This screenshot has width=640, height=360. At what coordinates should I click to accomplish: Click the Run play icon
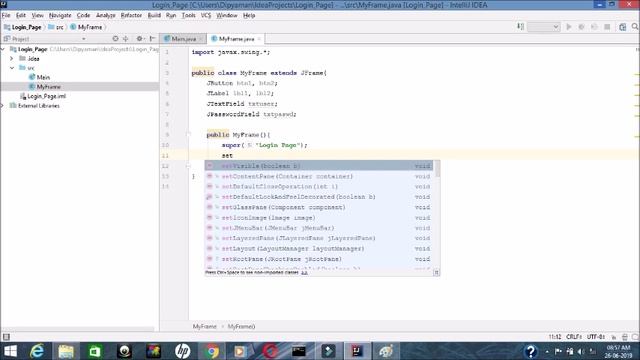pyautogui.click(x=569, y=27)
